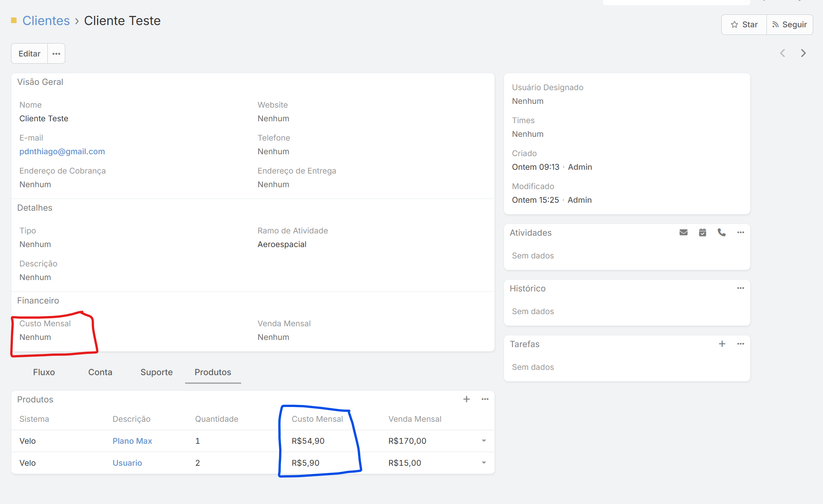The image size is (823, 504).
Task: Open the Histórico panel three-dots menu
Action: pos(740,288)
